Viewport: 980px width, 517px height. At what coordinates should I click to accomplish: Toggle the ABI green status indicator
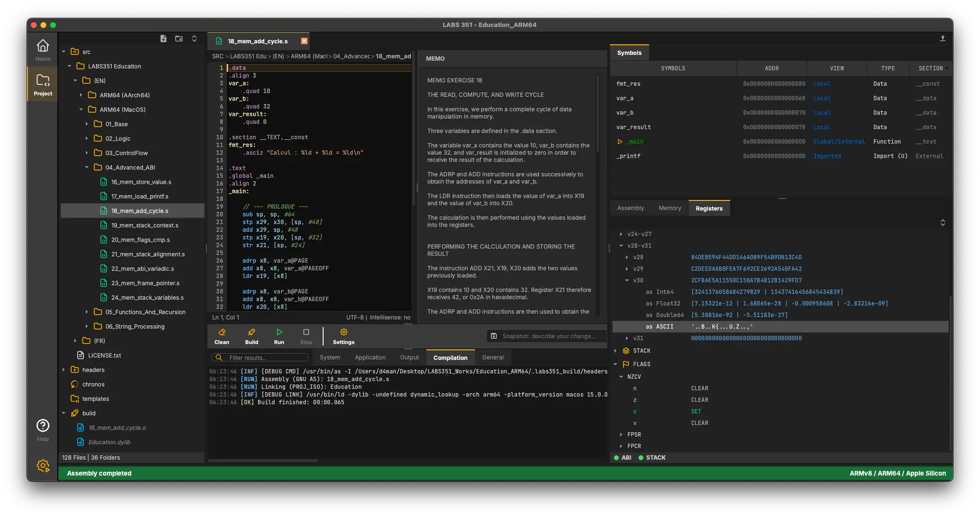pos(616,458)
